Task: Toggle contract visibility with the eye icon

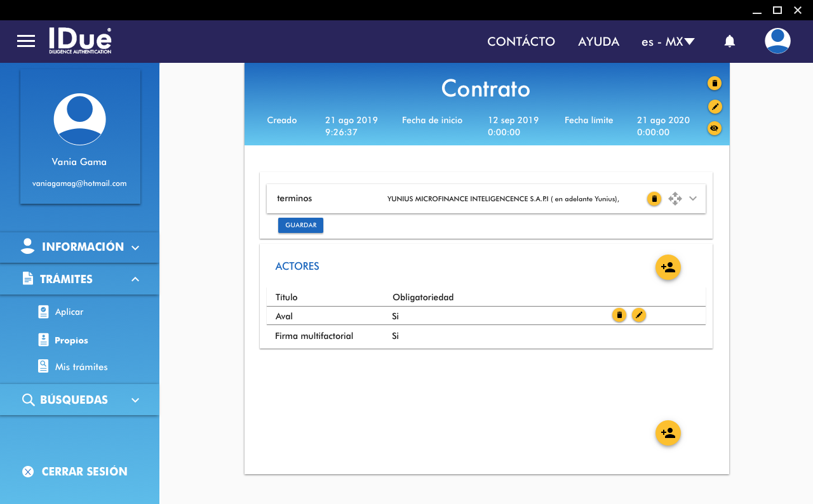Action: (715, 128)
